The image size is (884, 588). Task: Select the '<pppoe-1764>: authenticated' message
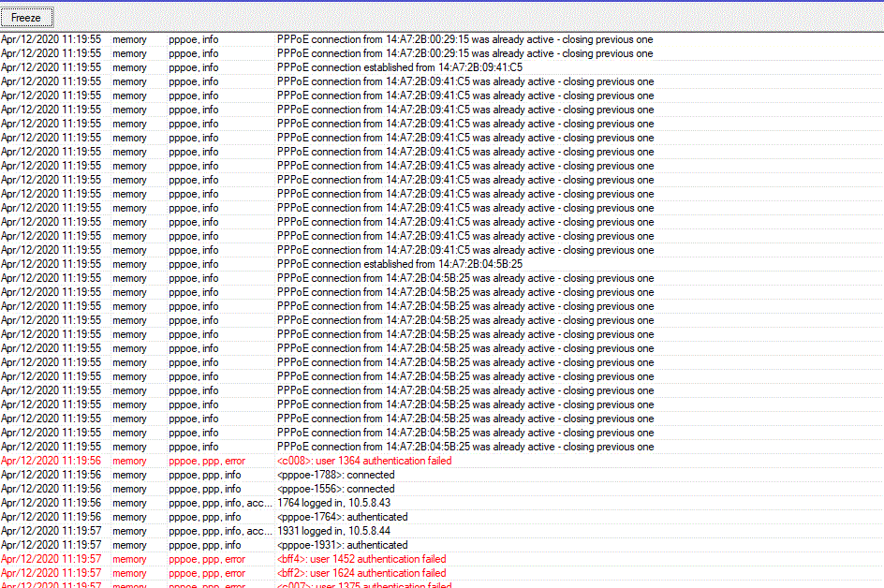point(342,517)
